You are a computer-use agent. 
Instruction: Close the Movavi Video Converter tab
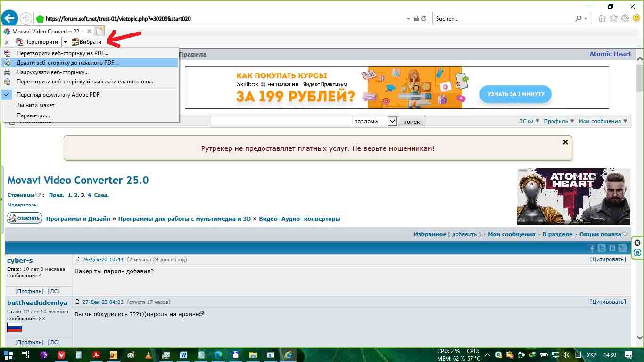(89, 31)
